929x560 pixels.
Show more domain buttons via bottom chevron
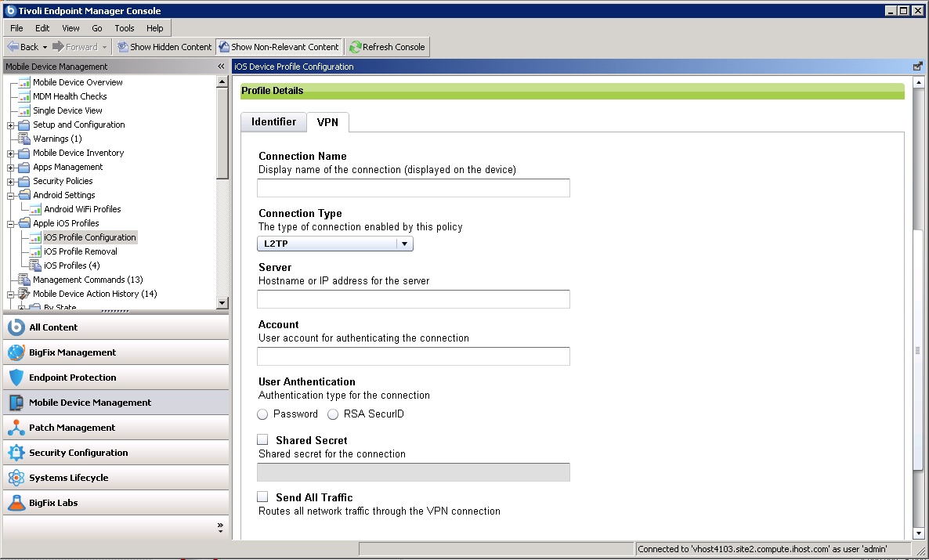point(220,527)
